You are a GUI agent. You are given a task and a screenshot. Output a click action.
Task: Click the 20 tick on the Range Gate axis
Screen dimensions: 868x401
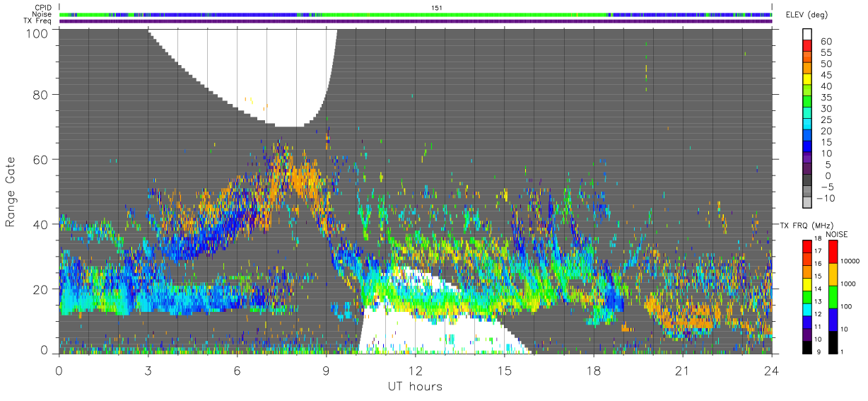click(41, 289)
